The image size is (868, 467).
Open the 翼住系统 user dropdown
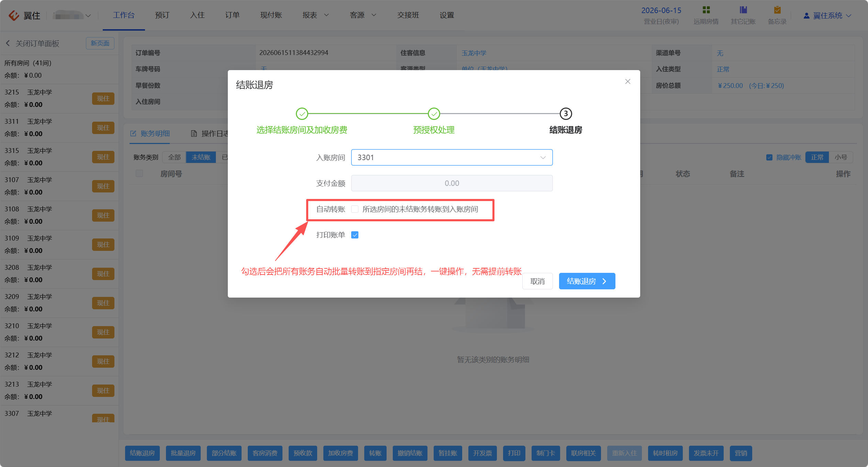827,16
